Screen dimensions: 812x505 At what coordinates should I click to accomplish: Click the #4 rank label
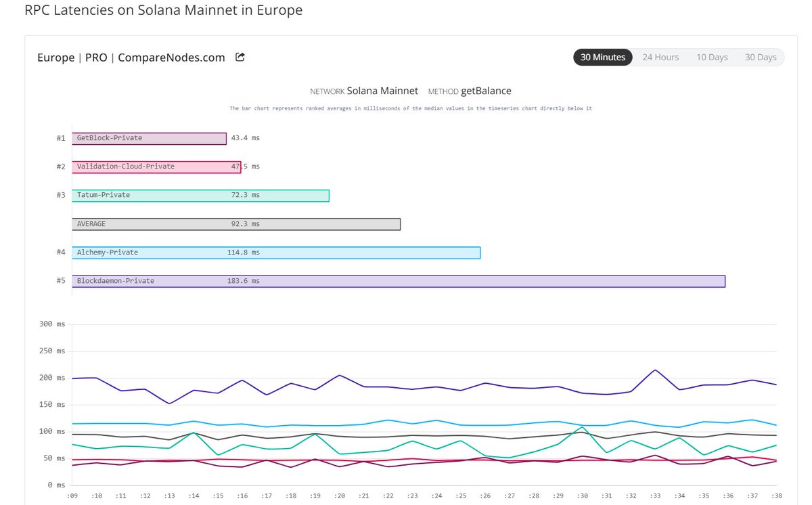pyautogui.click(x=61, y=252)
